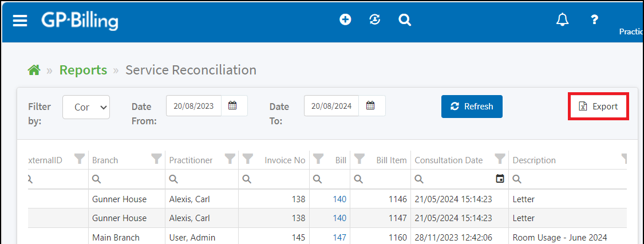Navigate to Reports breadcrumb
644x244 pixels.
pyautogui.click(x=84, y=70)
